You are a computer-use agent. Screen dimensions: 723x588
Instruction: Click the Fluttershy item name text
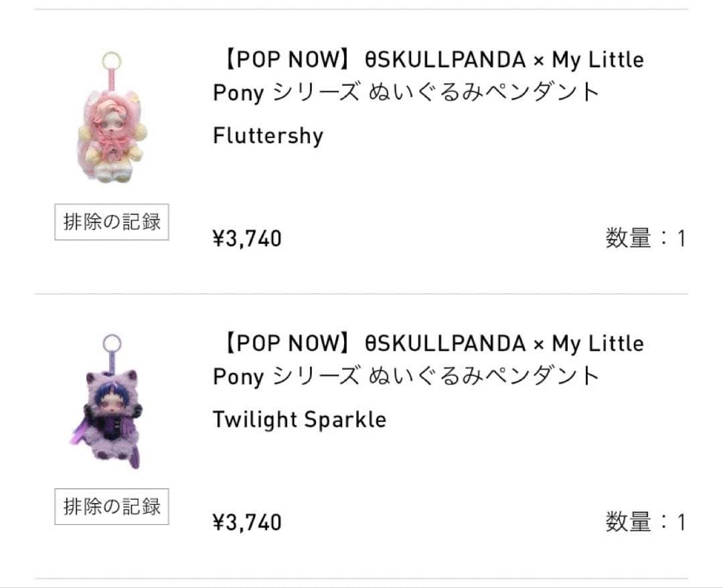click(x=267, y=135)
